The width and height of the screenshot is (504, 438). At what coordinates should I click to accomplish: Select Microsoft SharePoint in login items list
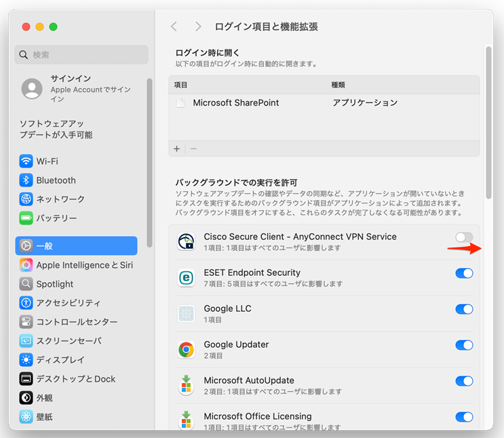235,103
